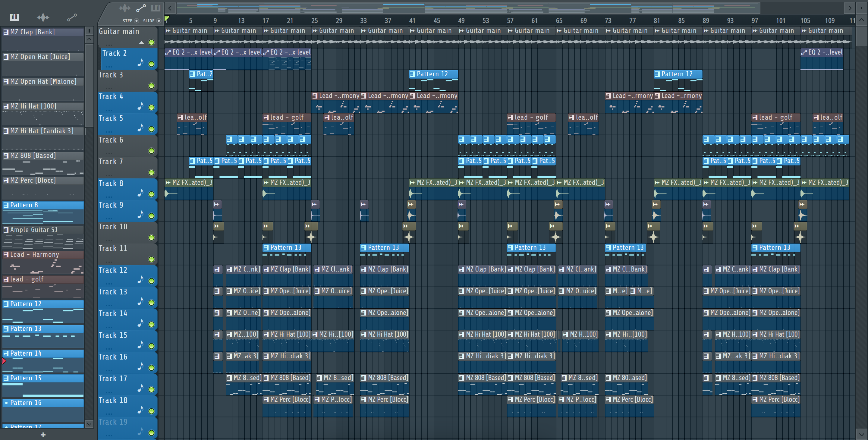
Task: Select audio clip focus icon in playlist header
Action: tap(124, 8)
